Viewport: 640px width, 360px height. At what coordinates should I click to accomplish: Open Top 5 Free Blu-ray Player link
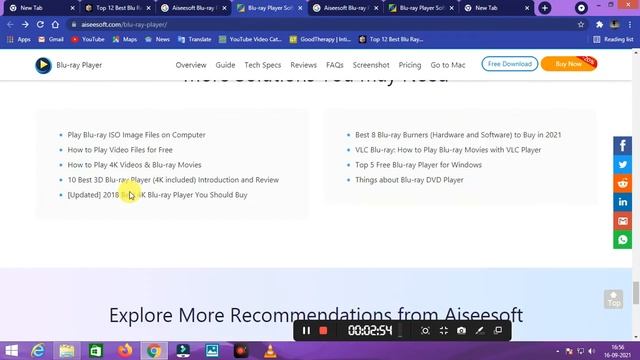418,165
